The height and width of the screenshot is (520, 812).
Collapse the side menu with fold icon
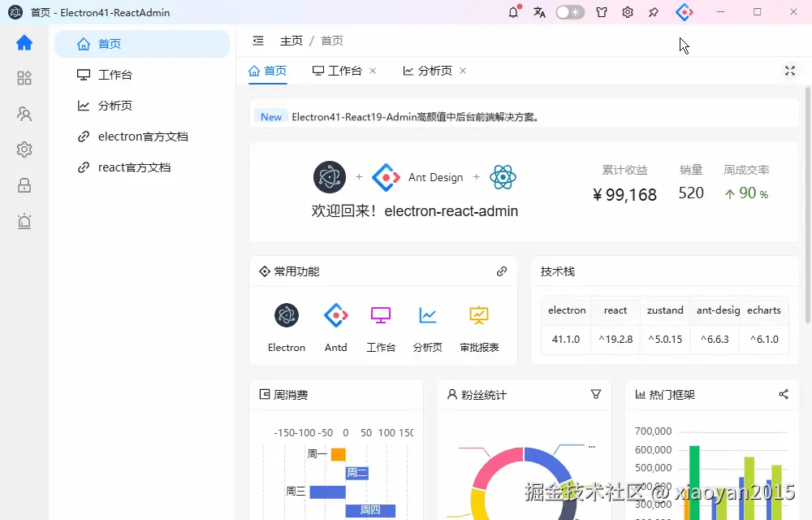[258, 41]
